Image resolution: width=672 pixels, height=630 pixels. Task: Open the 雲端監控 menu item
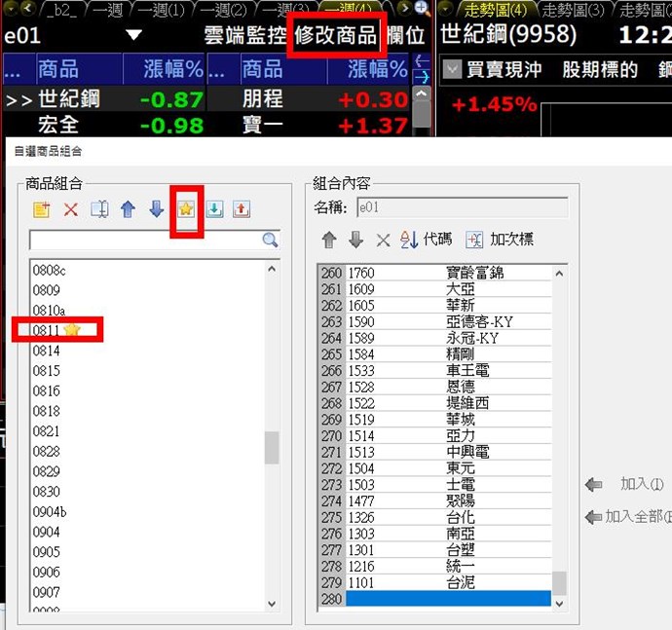[245, 36]
